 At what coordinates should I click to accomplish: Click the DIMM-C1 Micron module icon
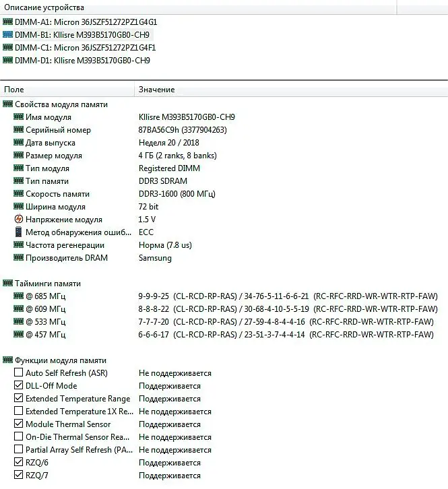8,47
